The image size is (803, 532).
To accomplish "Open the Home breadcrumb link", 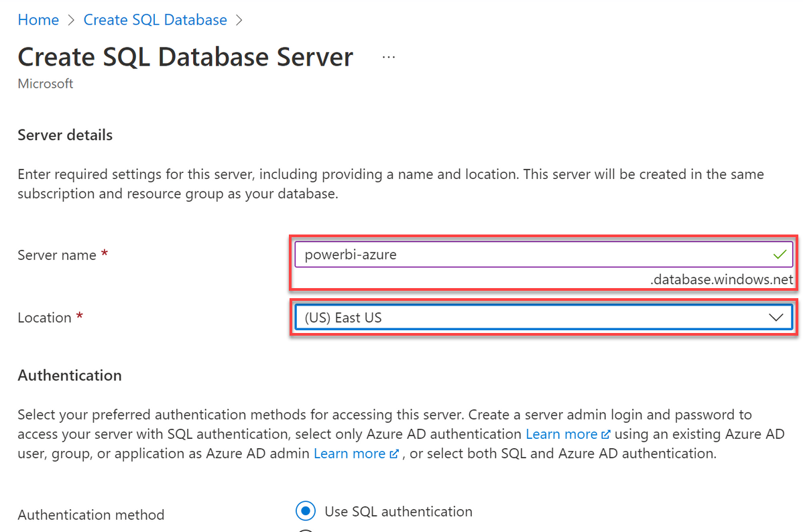I will pyautogui.click(x=38, y=20).
